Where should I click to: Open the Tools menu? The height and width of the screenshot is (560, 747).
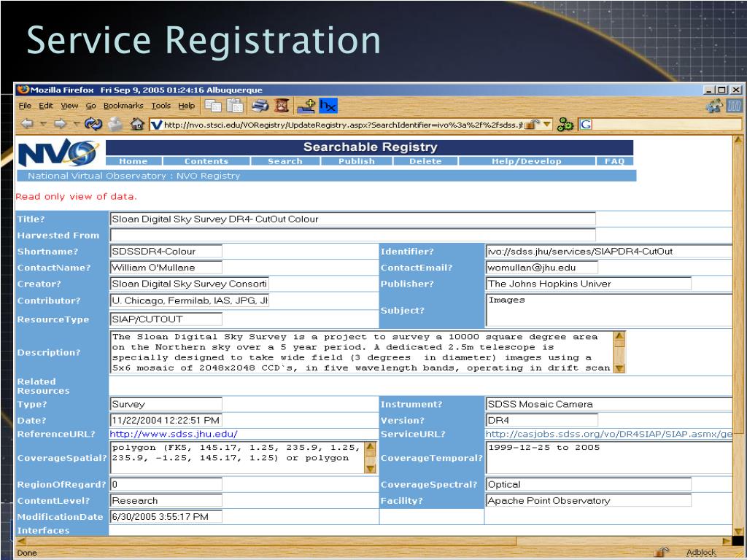coord(161,106)
